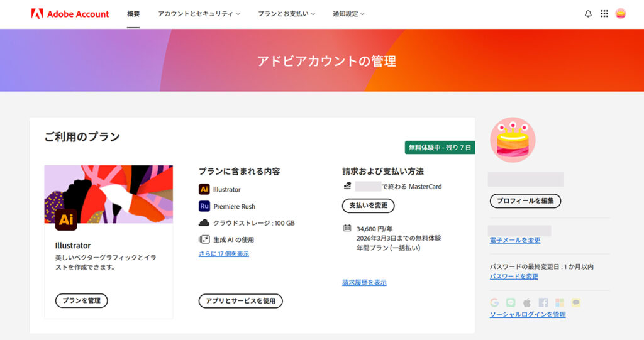
Task: Click the プランを管理 button
Action: point(81,300)
